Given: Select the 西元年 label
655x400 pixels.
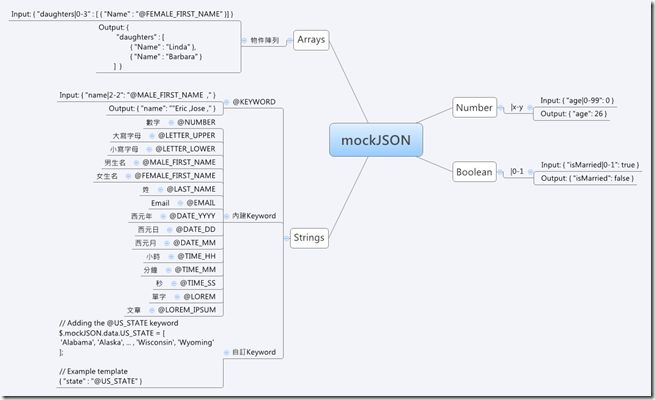Looking at the screenshot, I should coord(142,216).
